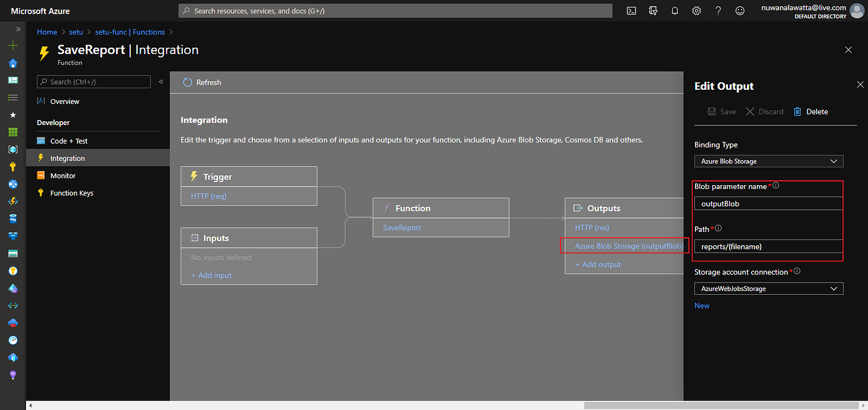Click the Favorites star icon in sidebar
The height and width of the screenshot is (410, 868).
[13, 115]
